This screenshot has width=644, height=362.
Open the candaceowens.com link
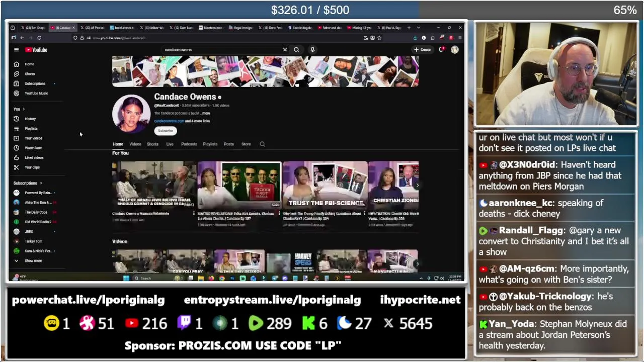pyautogui.click(x=169, y=121)
